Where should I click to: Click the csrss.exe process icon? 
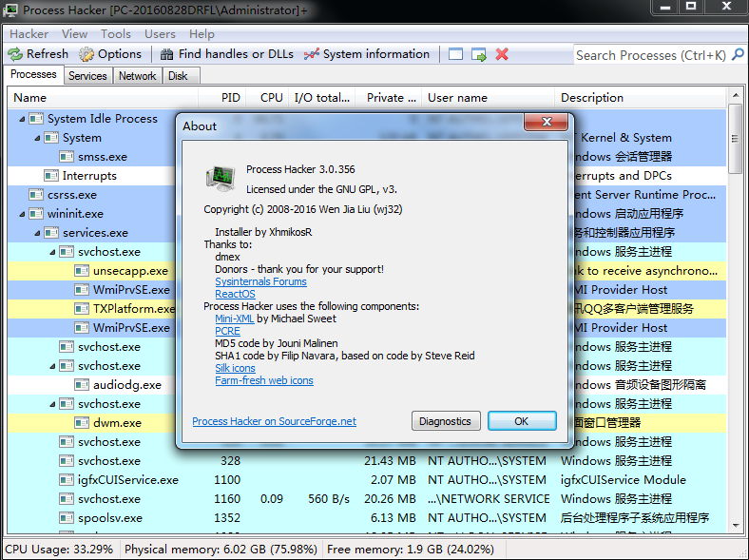36,195
